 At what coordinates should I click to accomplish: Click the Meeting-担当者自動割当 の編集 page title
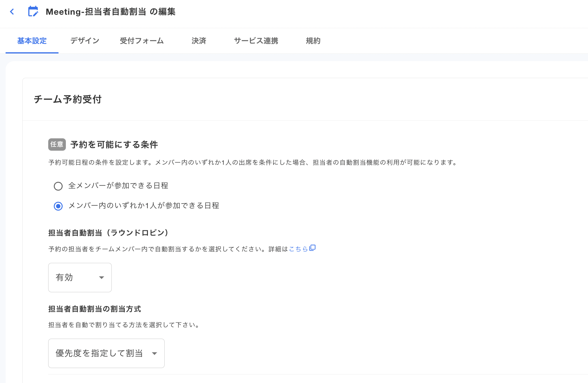[x=111, y=12]
